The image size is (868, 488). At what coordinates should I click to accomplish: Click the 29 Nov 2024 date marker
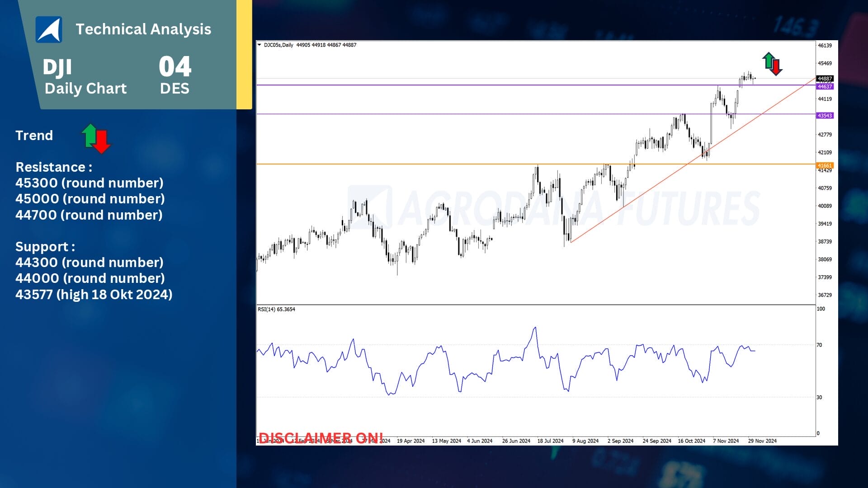click(x=762, y=441)
